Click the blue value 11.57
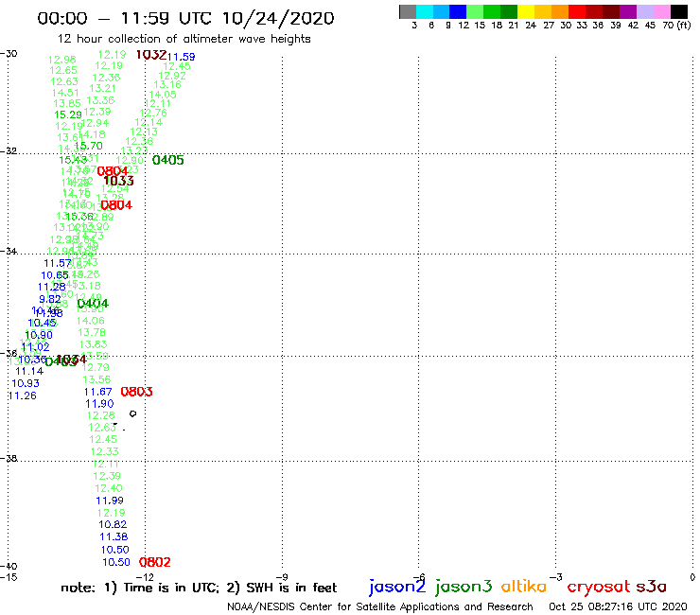The width and height of the screenshot is (700, 615). point(58,264)
